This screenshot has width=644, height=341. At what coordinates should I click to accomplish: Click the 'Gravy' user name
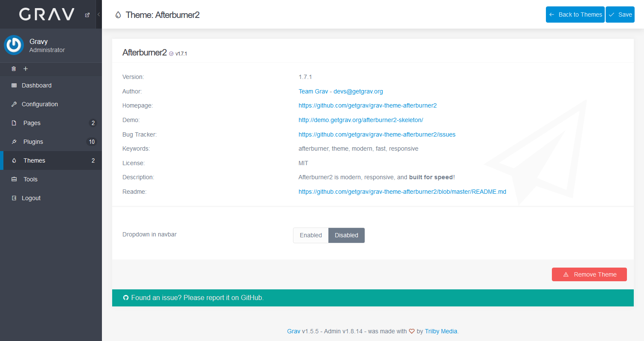[38, 41]
